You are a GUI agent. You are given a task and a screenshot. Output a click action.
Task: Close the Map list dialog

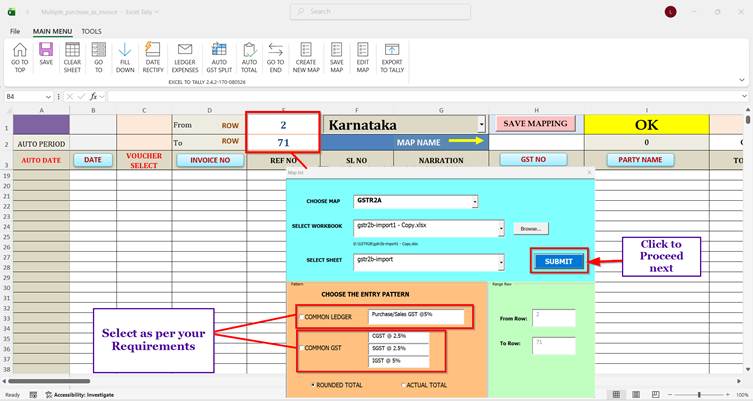click(590, 172)
